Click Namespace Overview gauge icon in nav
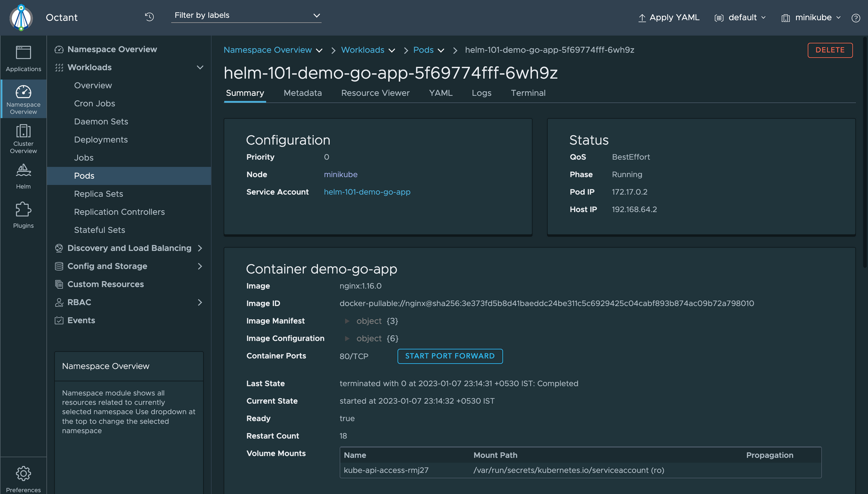The image size is (868, 494). point(59,49)
